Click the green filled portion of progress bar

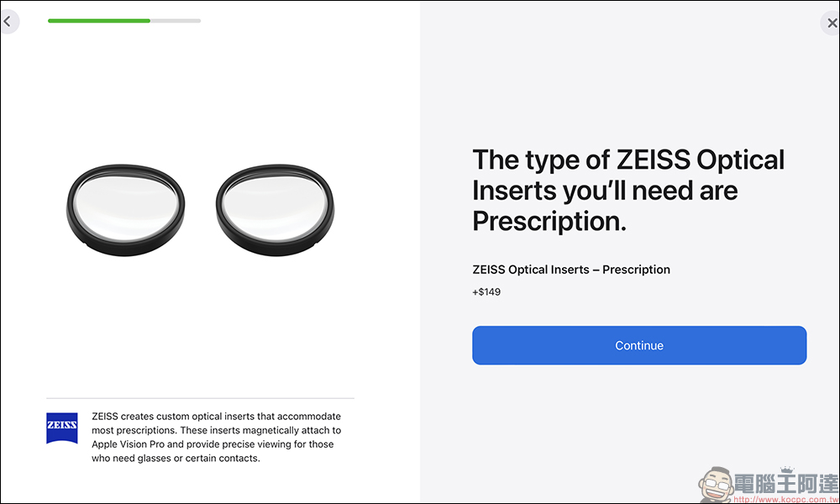click(99, 21)
